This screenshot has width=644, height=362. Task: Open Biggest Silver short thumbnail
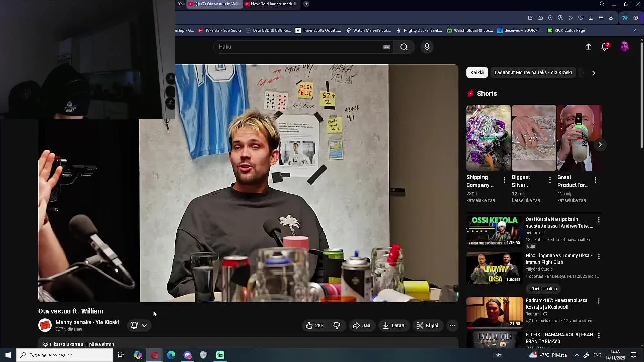point(534,138)
